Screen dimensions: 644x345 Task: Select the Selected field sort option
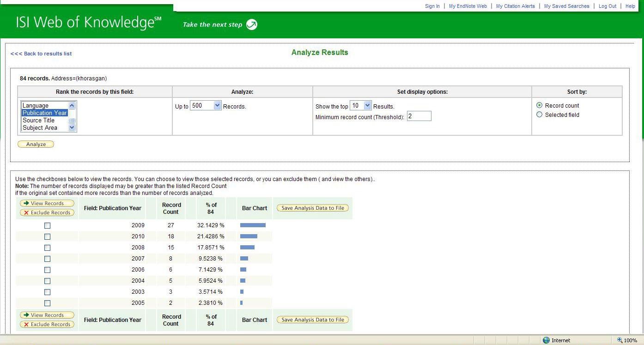539,115
